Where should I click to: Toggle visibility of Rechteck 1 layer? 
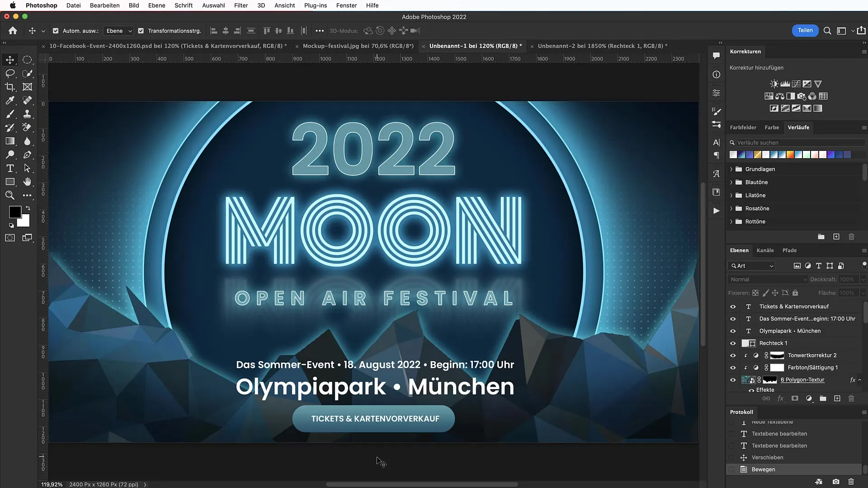[x=733, y=343]
